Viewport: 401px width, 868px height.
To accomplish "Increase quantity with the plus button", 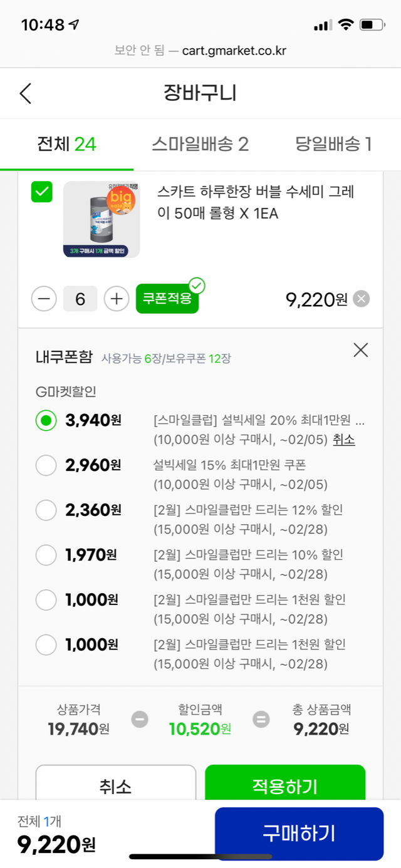I will 117,299.
